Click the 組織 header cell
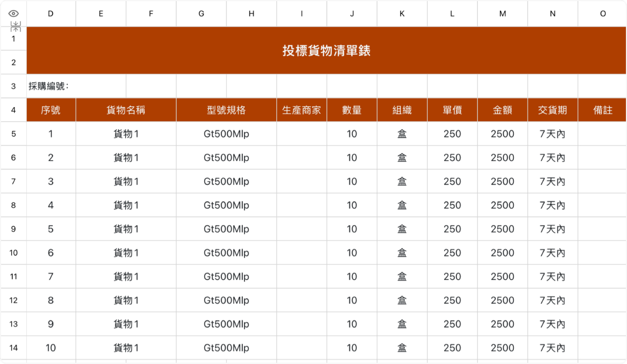 point(402,110)
